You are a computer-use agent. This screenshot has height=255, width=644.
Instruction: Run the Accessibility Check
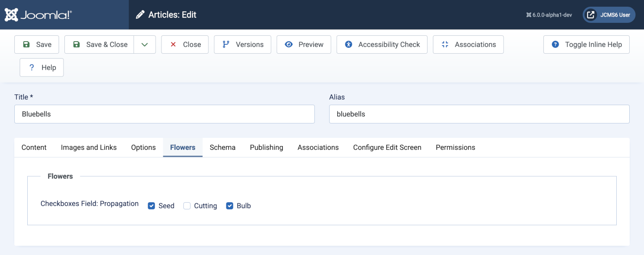[382, 44]
